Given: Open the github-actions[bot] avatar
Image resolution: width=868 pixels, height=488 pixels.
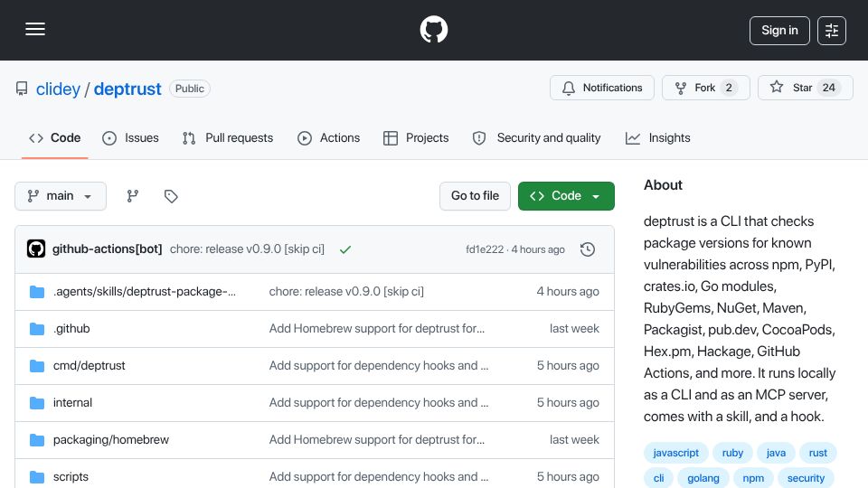Looking at the screenshot, I should tap(36, 249).
